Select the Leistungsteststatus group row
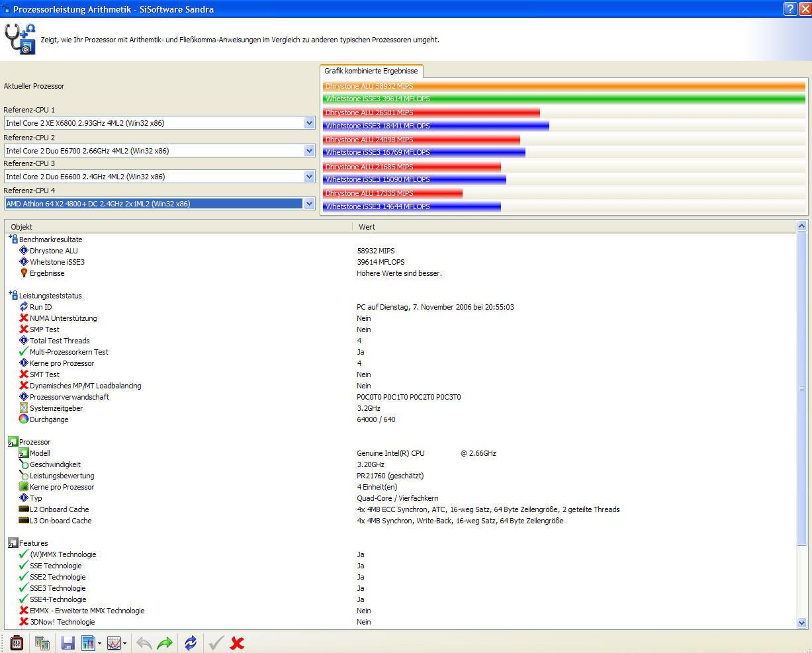The height and width of the screenshot is (653, 812). [x=45, y=296]
